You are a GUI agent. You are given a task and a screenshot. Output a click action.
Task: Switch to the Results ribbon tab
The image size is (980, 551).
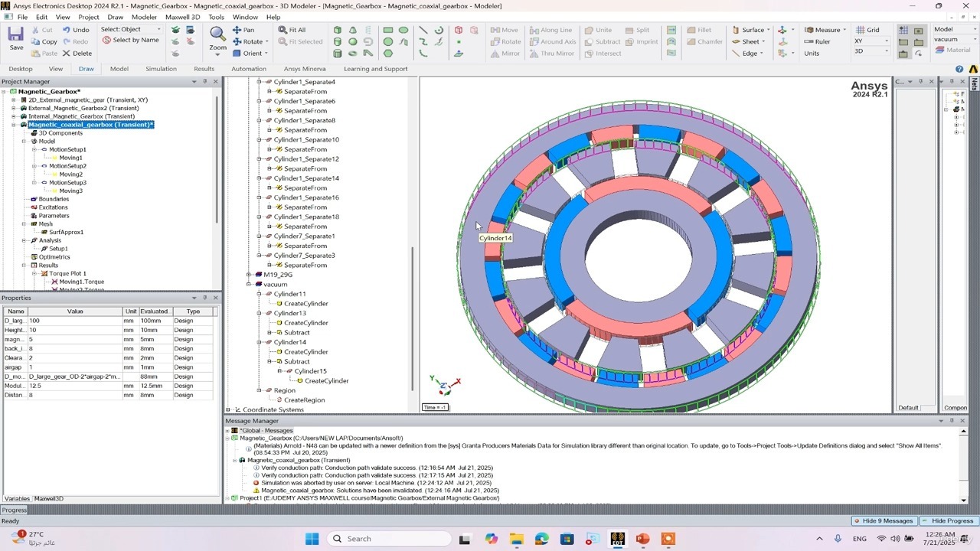click(x=204, y=69)
